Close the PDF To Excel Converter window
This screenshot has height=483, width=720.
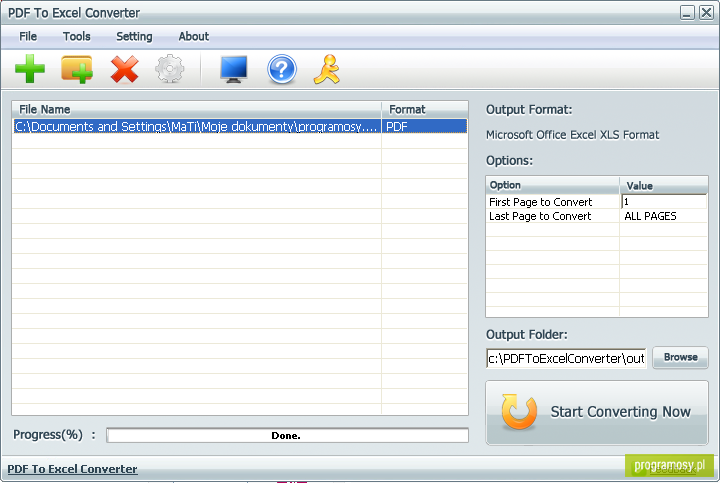coord(706,13)
